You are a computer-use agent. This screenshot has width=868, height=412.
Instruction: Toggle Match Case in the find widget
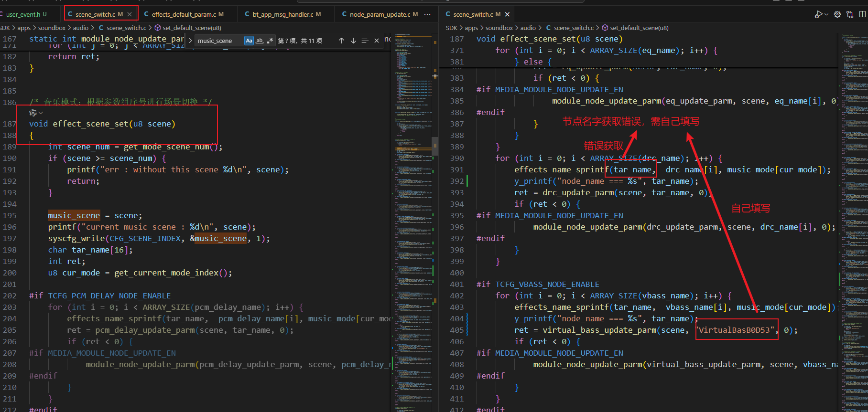[249, 41]
